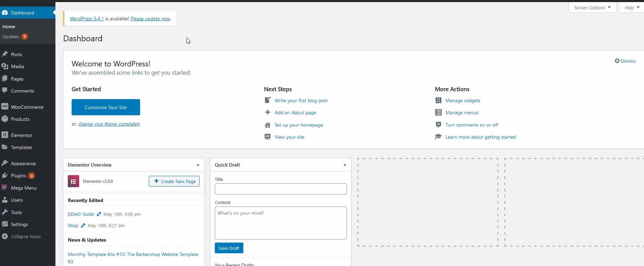Open the Screen Options dropdown
Image resolution: width=644 pixels, height=266 pixels.
click(x=592, y=8)
